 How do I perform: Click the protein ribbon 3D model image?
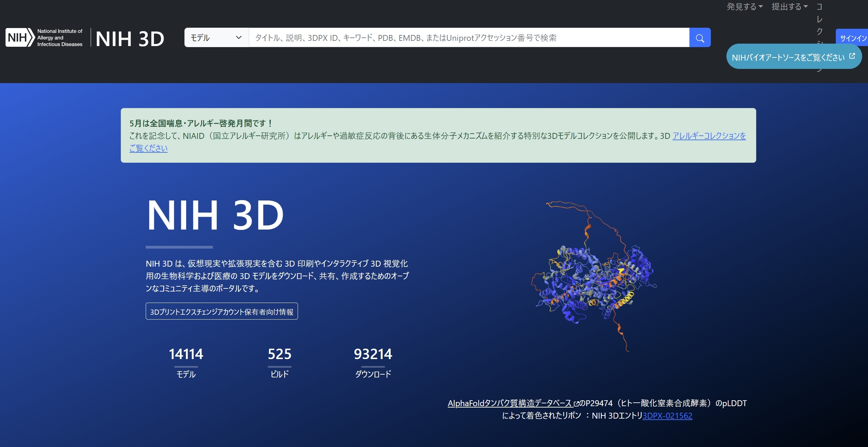pos(594,276)
